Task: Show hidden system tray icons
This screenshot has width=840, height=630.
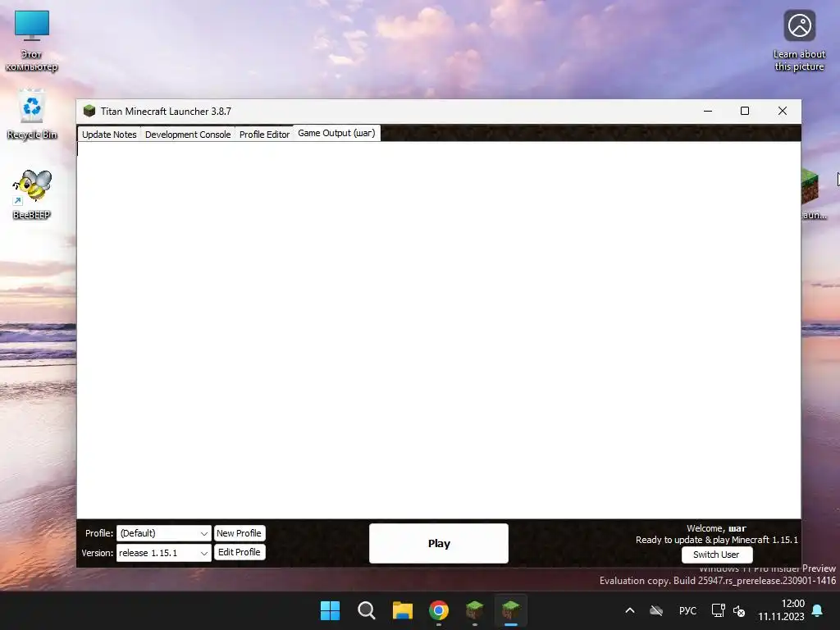Action: pos(630,610)
